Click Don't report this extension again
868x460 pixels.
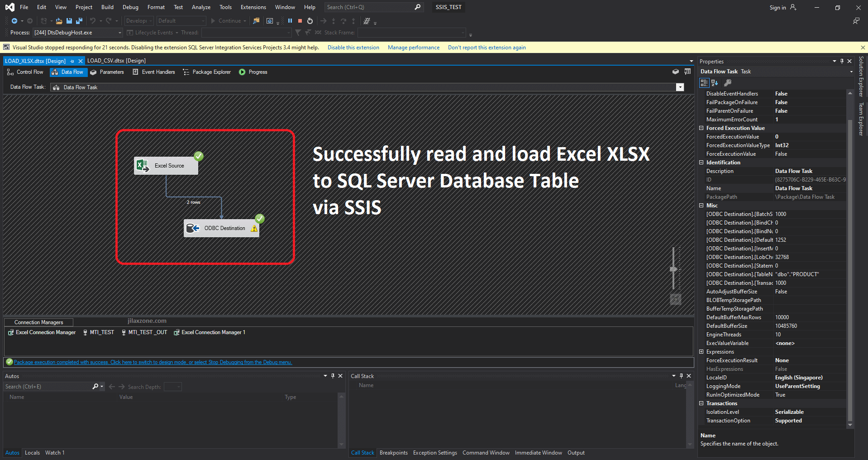[x=487, y=48]
